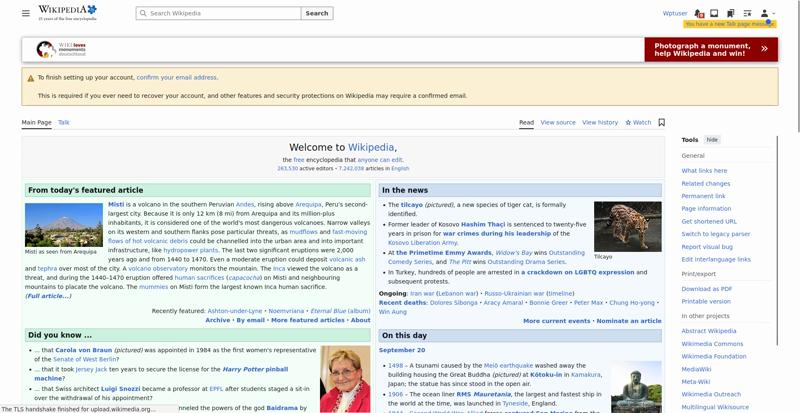Hide the Tools sidebar
The height and width of the screenshot is (413, 800).
pyautogui.click(x=712, y=140)
